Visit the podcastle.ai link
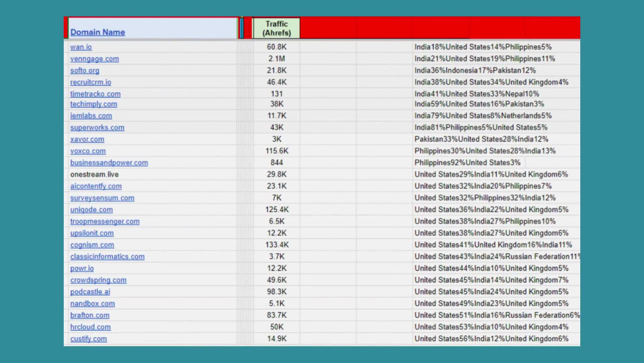The height and width of the screenshot is (363, 644). 90,292
